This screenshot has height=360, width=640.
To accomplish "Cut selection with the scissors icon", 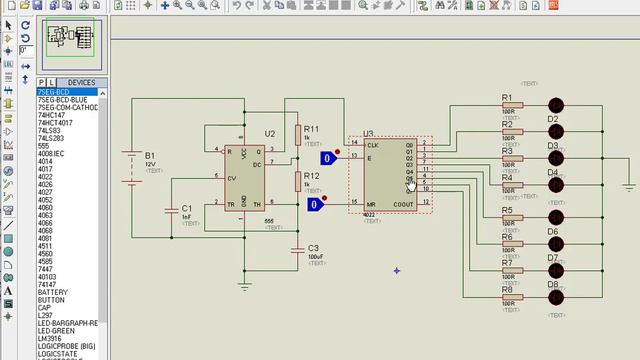I will (x=267, y=5).
